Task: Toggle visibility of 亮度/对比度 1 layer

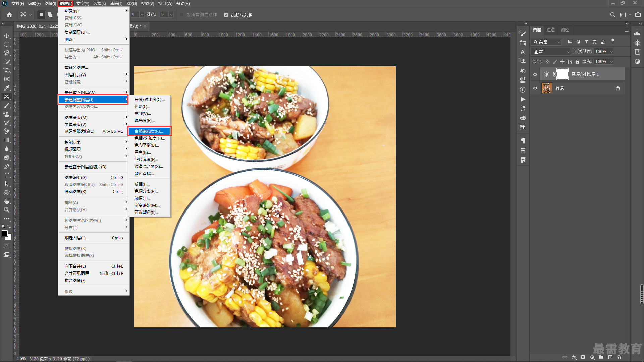Action: (535, 74)
